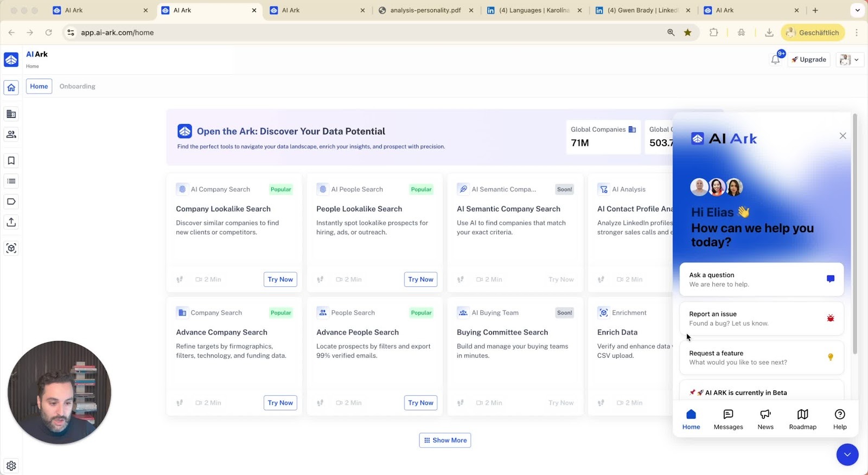Switch to the Gwen Brady LinkedIn browser tab
Image resolution: width=868 pixels, height=475 pixels.
(x=642, y=10)
